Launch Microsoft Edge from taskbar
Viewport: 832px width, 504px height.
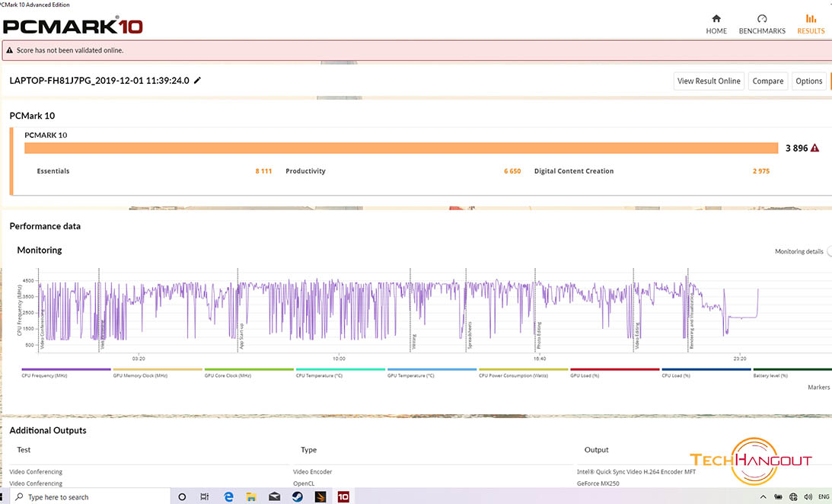[x=228, y=497]
